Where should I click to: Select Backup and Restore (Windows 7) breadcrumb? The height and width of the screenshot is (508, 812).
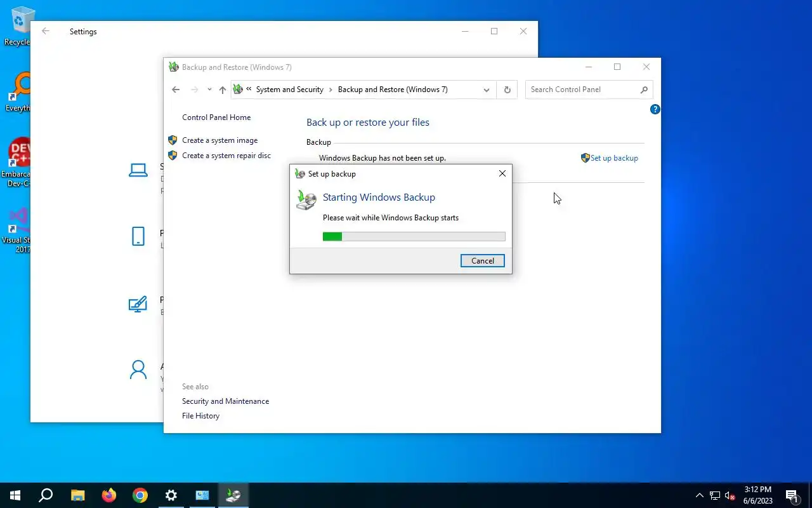(x=393, y=90)
